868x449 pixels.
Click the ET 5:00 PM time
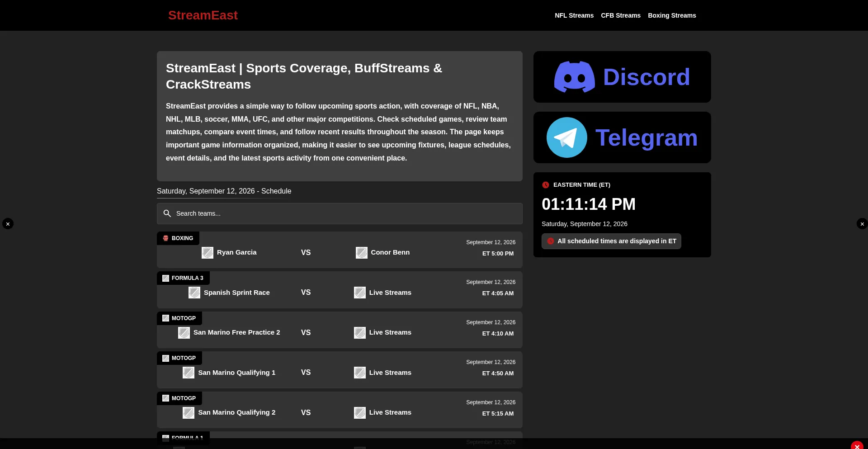click(x=498, y=254)
